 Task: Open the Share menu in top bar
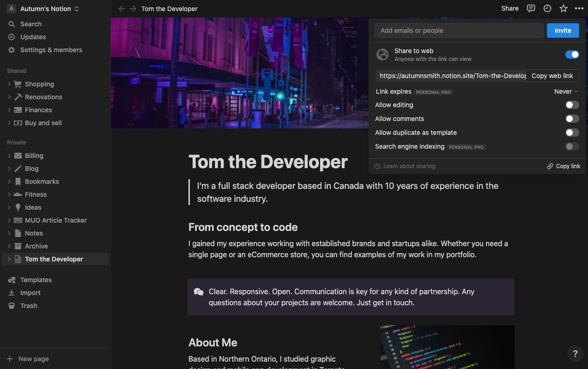tap(510, 8)
